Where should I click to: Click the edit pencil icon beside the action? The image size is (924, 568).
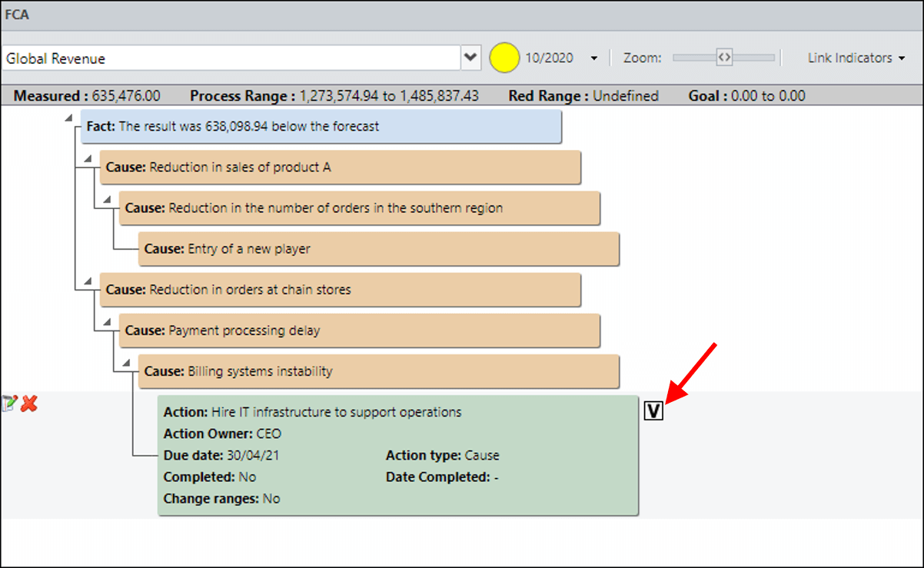9,403
